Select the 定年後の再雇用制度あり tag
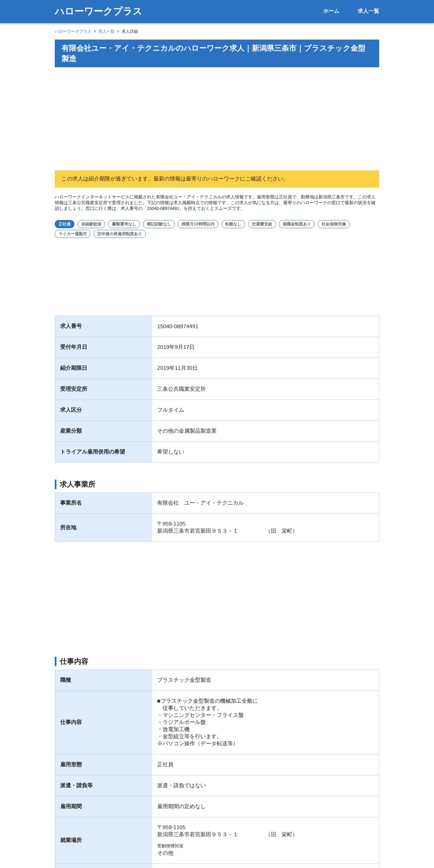 click(120, 234)
